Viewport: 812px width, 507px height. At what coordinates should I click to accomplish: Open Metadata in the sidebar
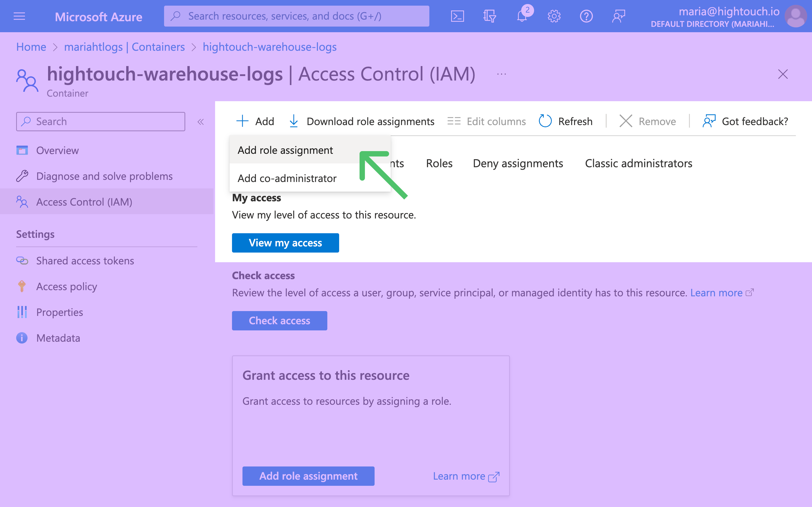[107, 338]
